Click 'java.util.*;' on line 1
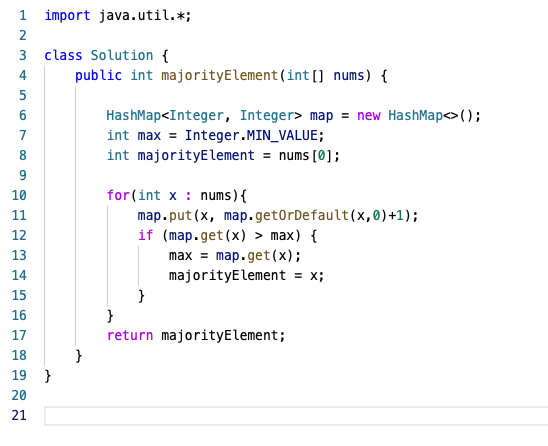The width and height of the screenshot is (548, 446). pos(145,16)
